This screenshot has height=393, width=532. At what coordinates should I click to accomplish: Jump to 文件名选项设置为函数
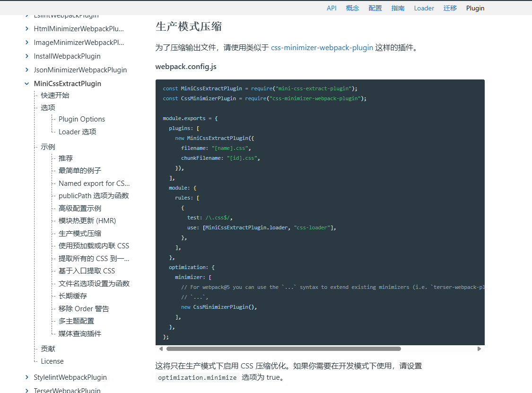pyautogui.click(x=94, y=283)
